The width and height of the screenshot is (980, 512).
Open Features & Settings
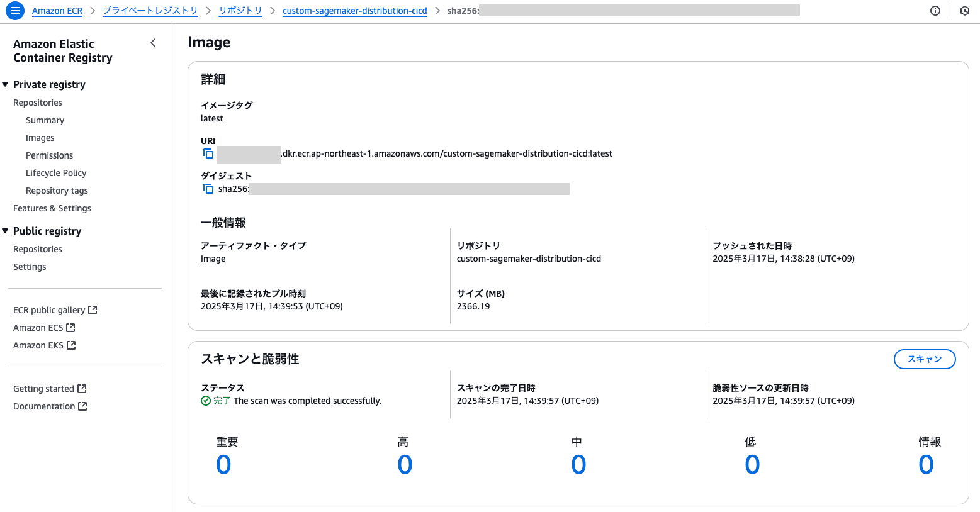[52, 208]
